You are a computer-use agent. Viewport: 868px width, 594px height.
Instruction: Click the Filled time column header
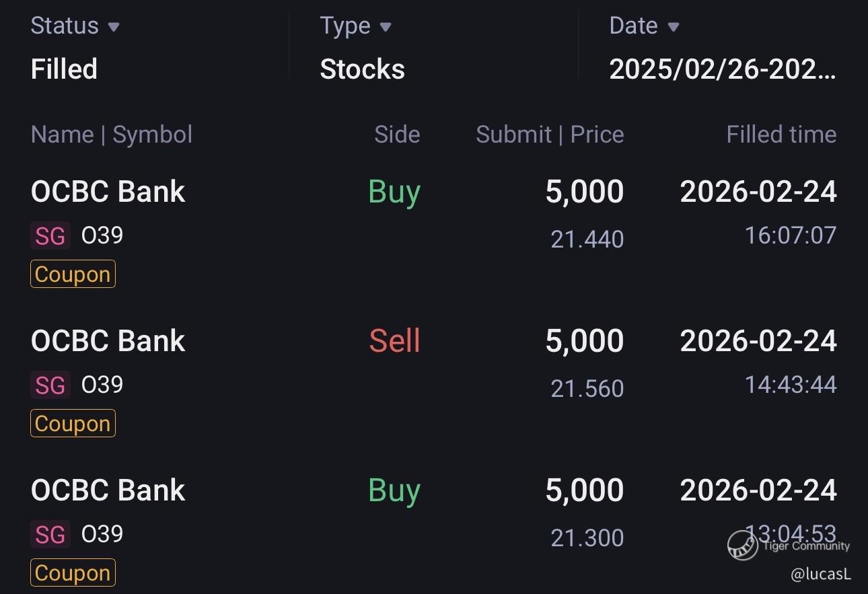pos(781,135)
